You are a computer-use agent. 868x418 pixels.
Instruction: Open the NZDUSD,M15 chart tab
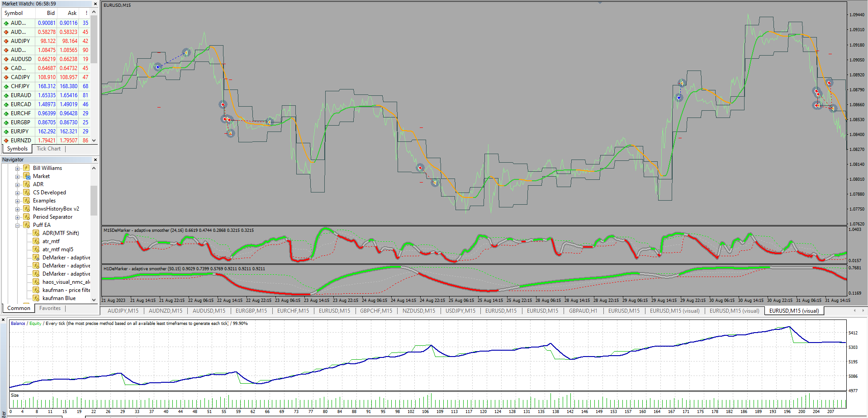(419, 311)
